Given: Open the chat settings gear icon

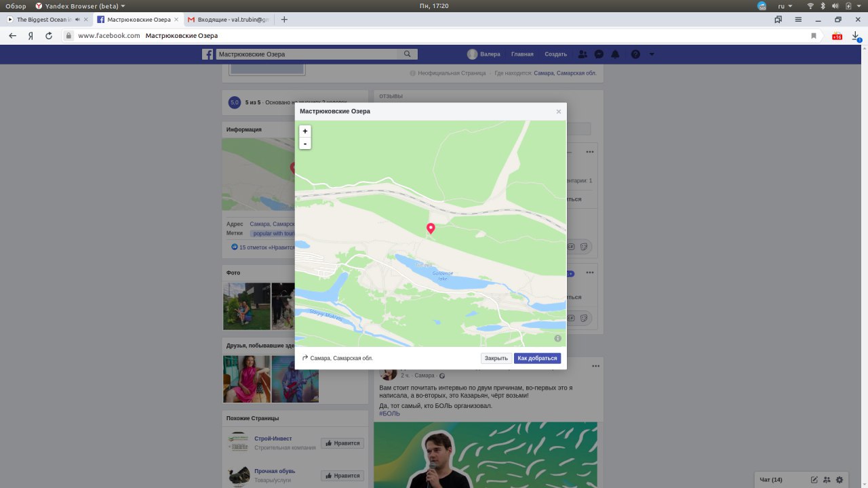Looking at the screenshot, I should point(840,480).
